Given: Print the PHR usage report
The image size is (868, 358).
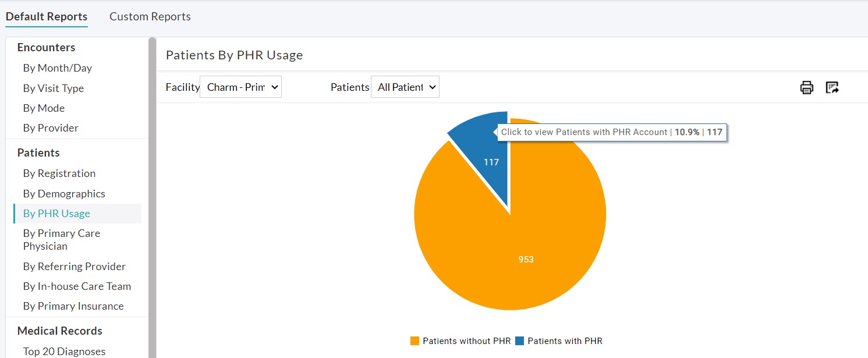Looking at the screenshot, I should [x=806, y=87].
